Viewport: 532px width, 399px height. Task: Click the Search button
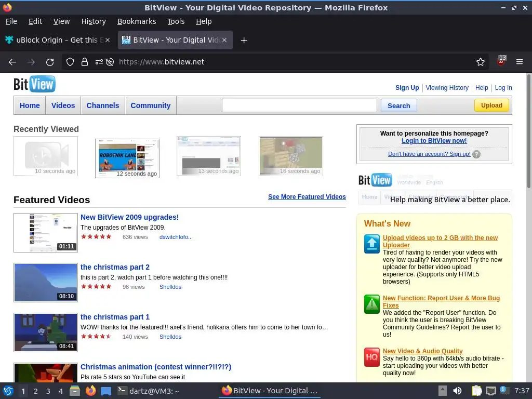click(x=398, y=105)
